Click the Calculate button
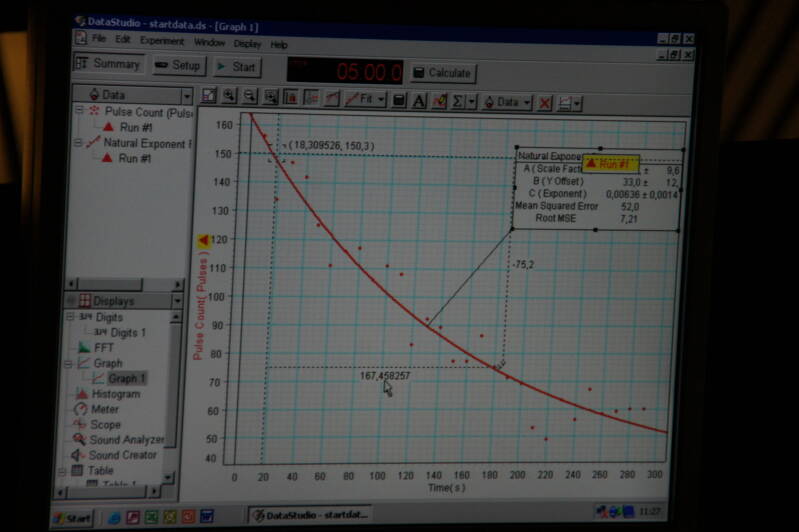 coord(443,73)
